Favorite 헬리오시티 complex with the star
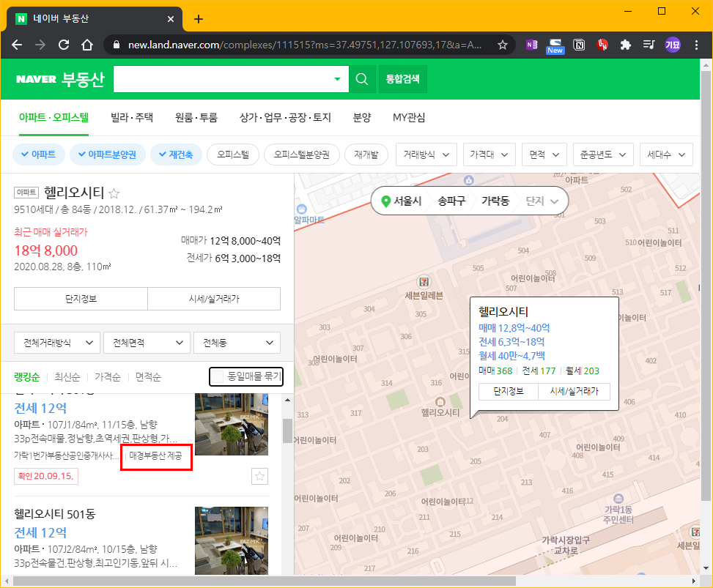 click(x=114, y=194)
